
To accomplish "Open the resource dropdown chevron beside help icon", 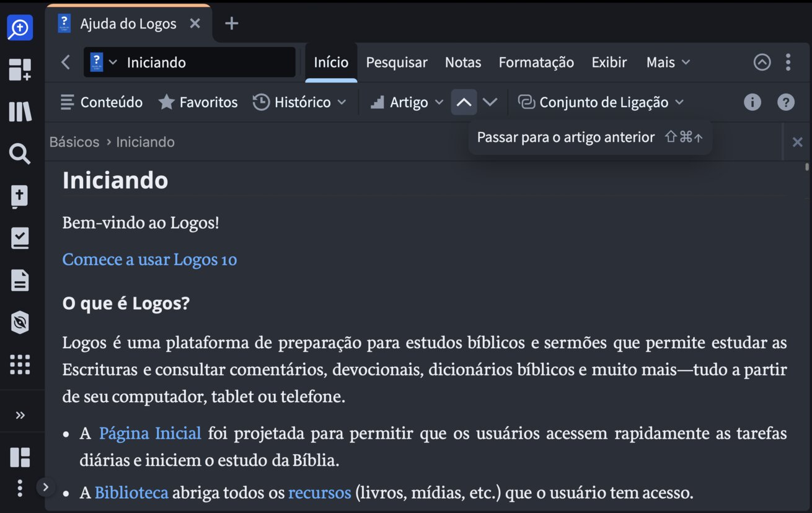I will pyautogui.click(x=113, y=62).
